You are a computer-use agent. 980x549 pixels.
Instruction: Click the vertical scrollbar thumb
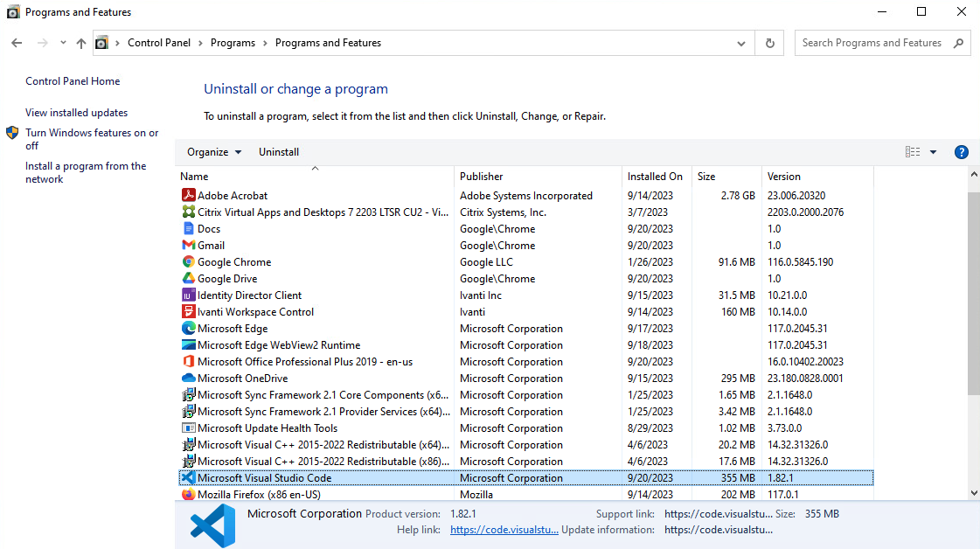point(974,294)
